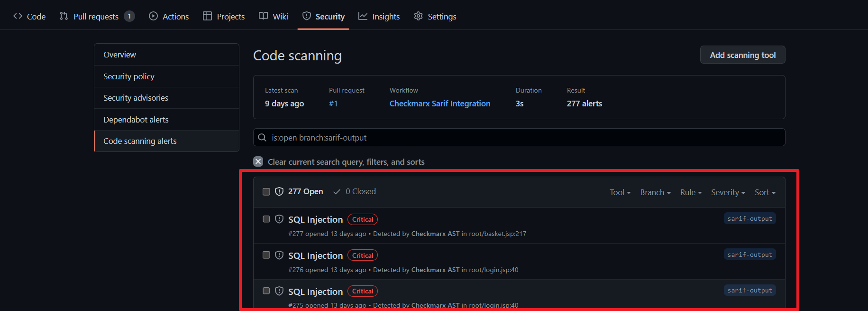
Task: Open the Insights tab
Action: coord(379,16)
